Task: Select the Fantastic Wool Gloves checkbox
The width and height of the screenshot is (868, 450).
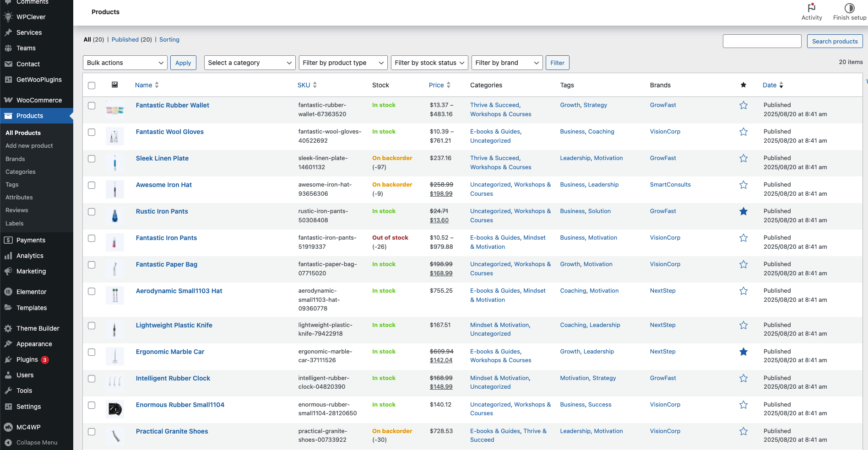Action: click(x=92, y=132)
